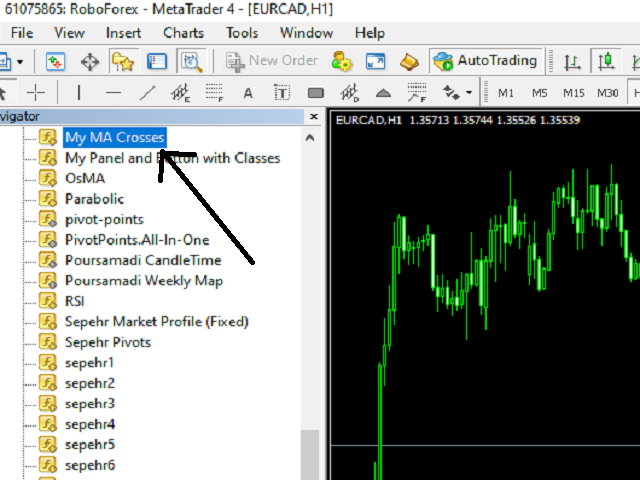Select the cursor arrow tool

point(3,93)
